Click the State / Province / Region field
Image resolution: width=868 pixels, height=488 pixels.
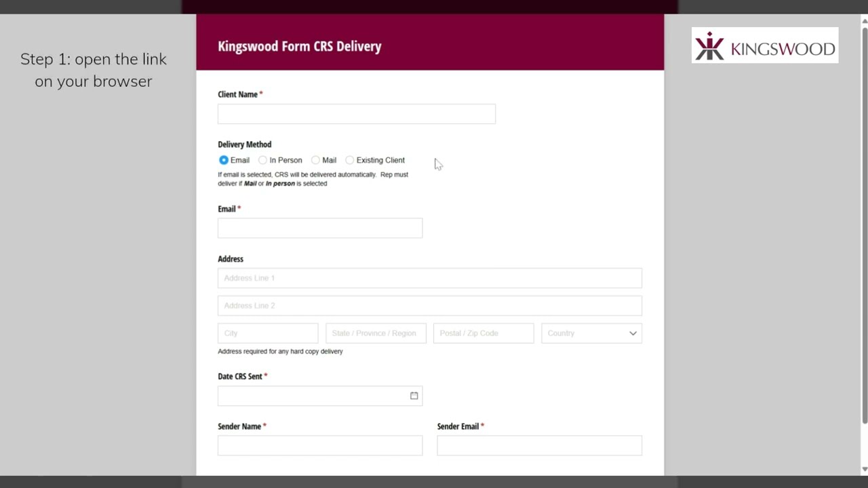coord(376,333)
